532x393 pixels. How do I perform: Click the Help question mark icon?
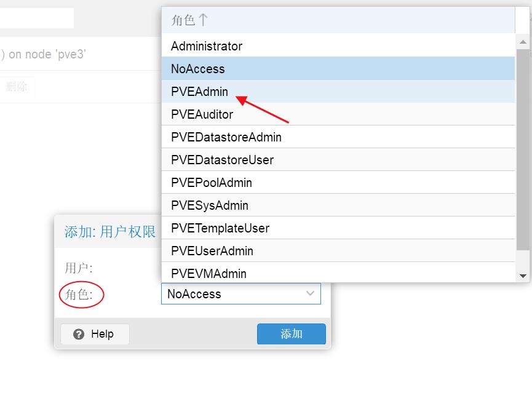[x=79, y=335]
